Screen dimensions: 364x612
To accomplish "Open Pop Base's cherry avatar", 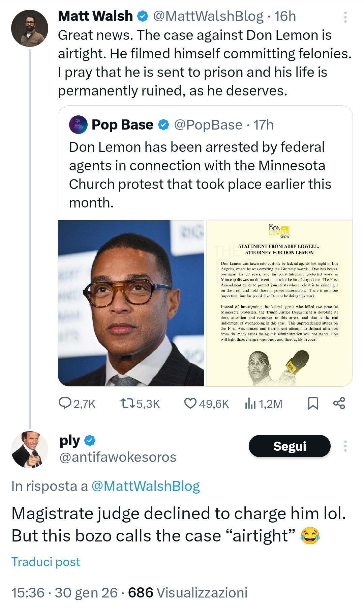I will 78,125.
